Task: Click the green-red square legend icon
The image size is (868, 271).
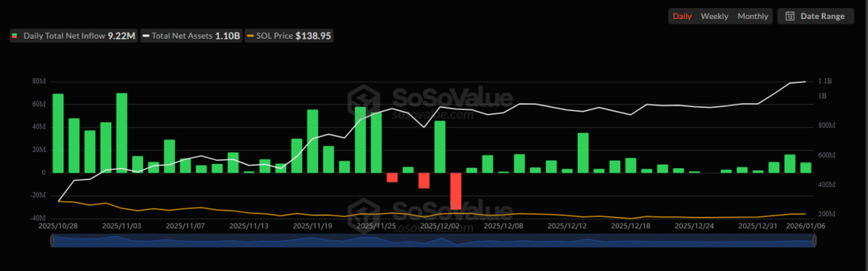Action: [x=15, y=35]
